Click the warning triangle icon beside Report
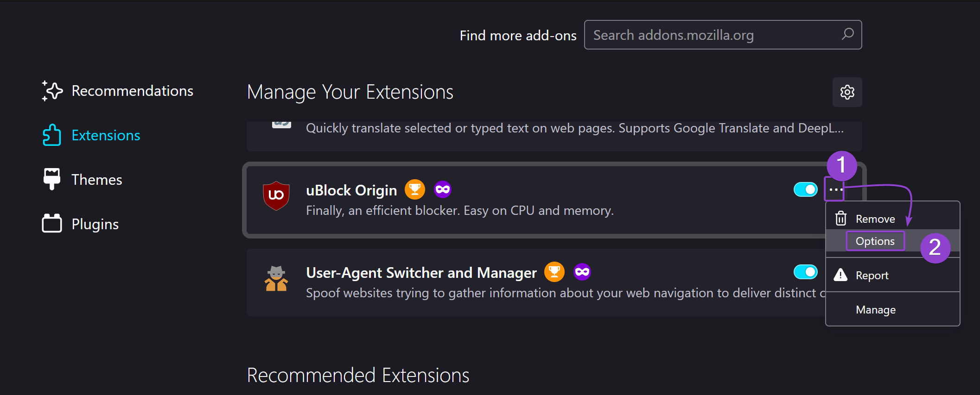 pyautogui.click(x=840, y=275)
